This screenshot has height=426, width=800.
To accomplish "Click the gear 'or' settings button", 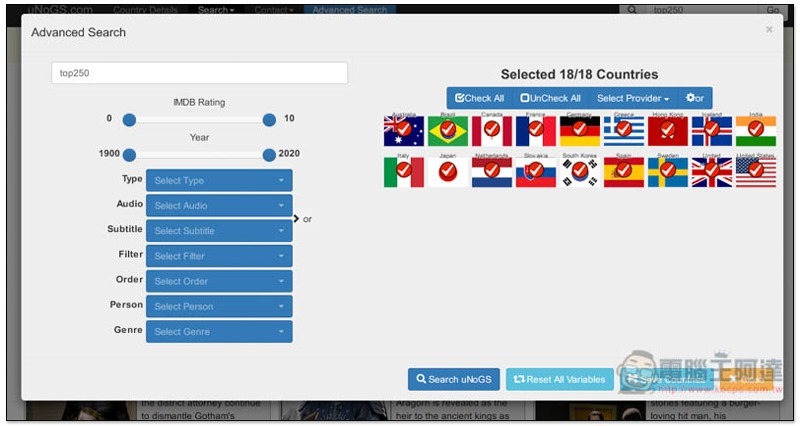I will point(694,98).
